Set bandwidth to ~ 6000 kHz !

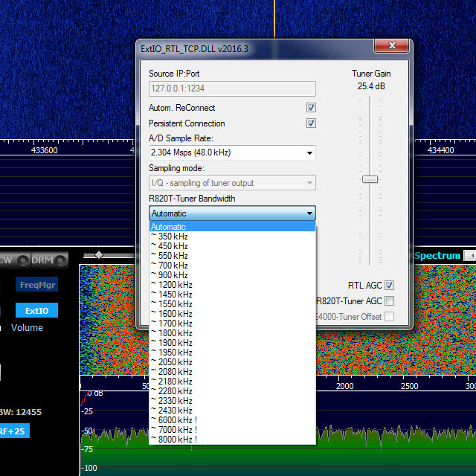click(232, 420)
